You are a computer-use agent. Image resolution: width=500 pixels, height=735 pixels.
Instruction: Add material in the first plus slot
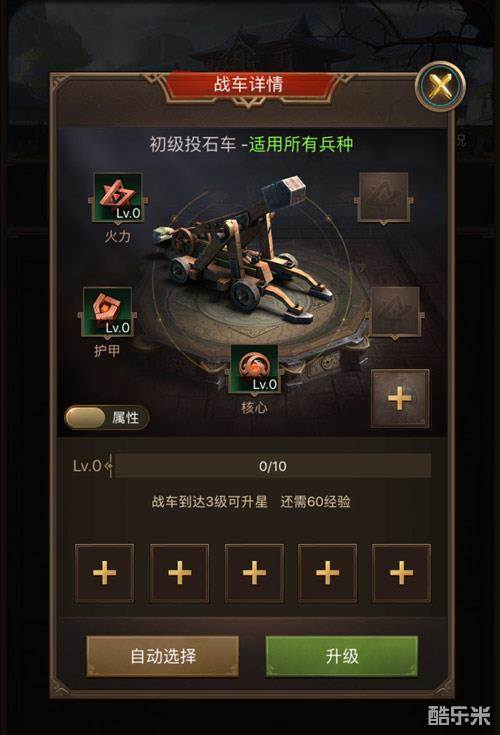coord(104,573)
